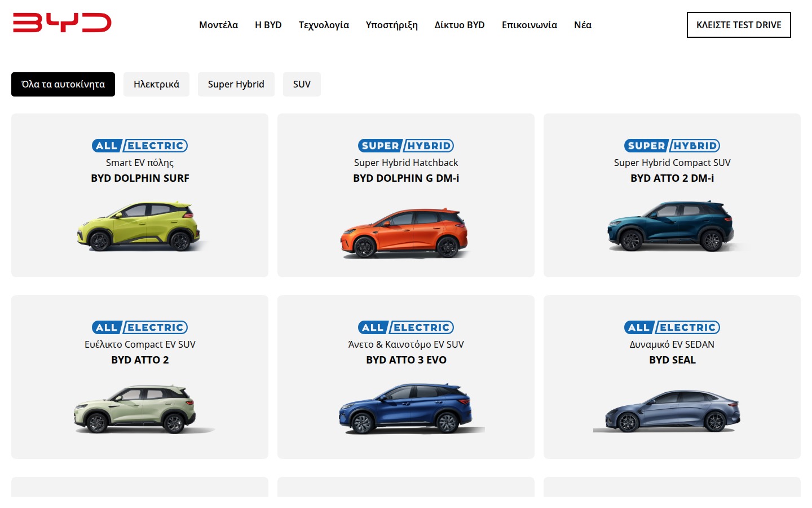The width and height of the screenshot is (812, 508).
Task: Click the BYD SEAL model name
Action: pyautogui.click(x=672, y=360)
